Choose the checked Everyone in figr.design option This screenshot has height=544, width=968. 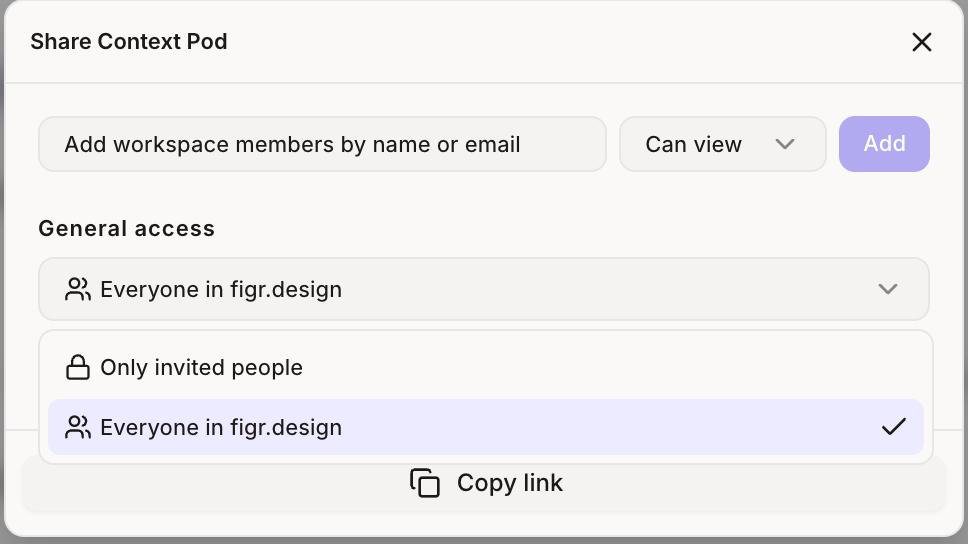point(486,427)
